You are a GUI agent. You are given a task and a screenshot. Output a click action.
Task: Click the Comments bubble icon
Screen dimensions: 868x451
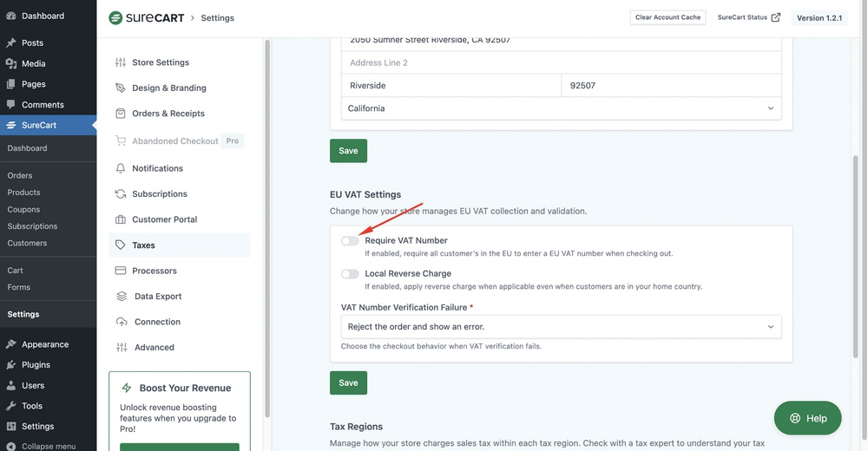point(11,105)
